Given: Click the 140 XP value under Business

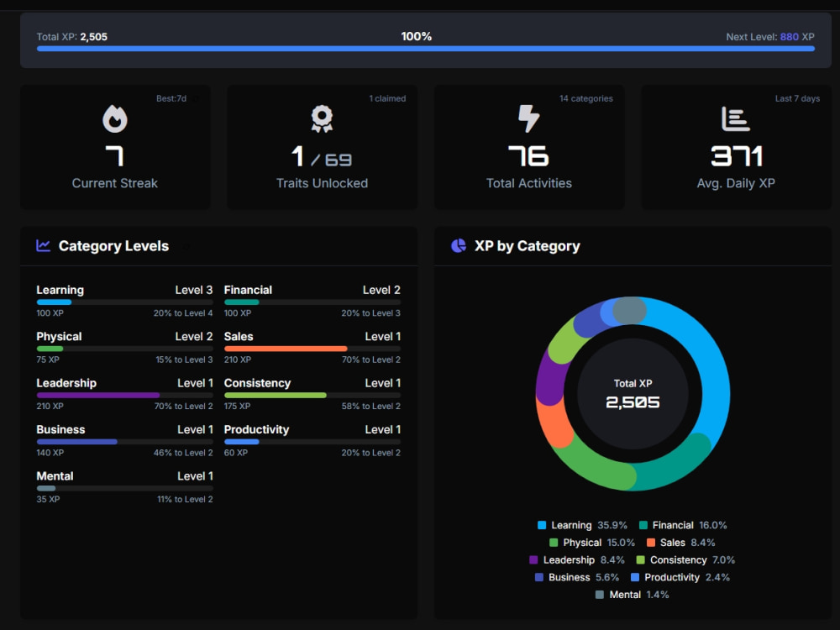Looking at the screenshot, I should (x=50, y=453).
